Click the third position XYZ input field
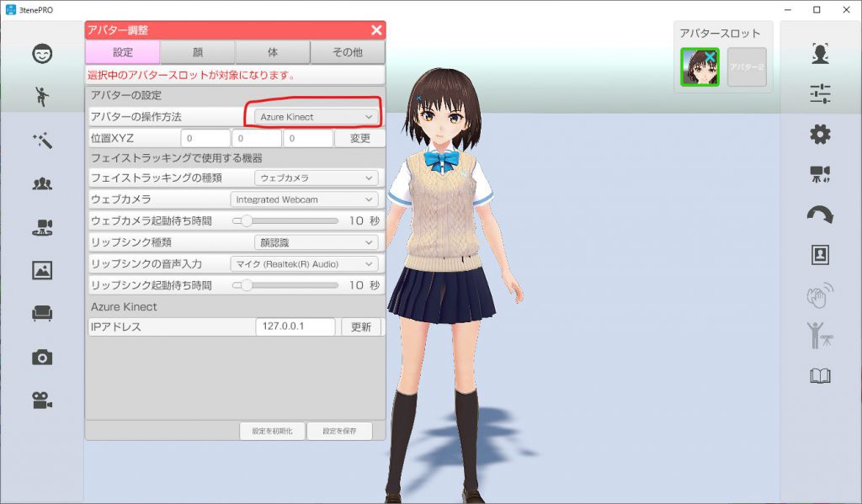Viewport: 862px width, 504px height. pyautogui.click(x=308, y=139)
